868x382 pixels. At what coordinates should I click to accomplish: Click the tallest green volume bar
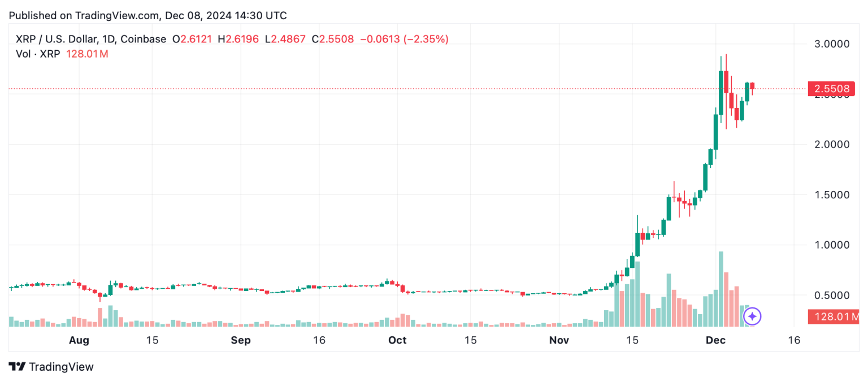721,288
